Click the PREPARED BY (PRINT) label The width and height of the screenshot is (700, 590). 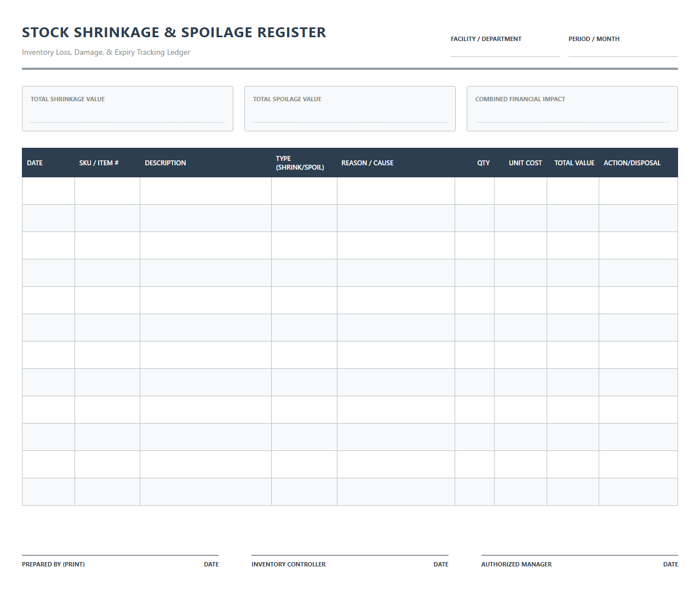[x=53, y=564]
